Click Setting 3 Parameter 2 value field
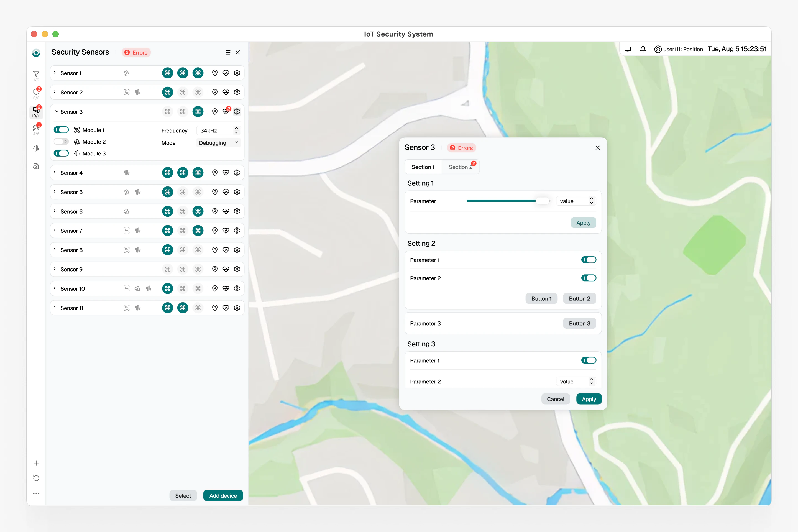Image resolution: width=798 pixels, height=532 pixels. (x=576, y=382)
